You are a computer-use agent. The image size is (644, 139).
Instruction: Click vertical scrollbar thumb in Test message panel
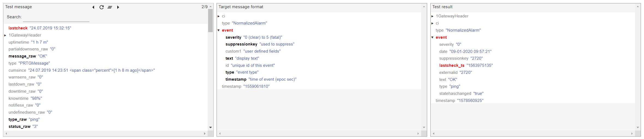(x=210, y=20)
